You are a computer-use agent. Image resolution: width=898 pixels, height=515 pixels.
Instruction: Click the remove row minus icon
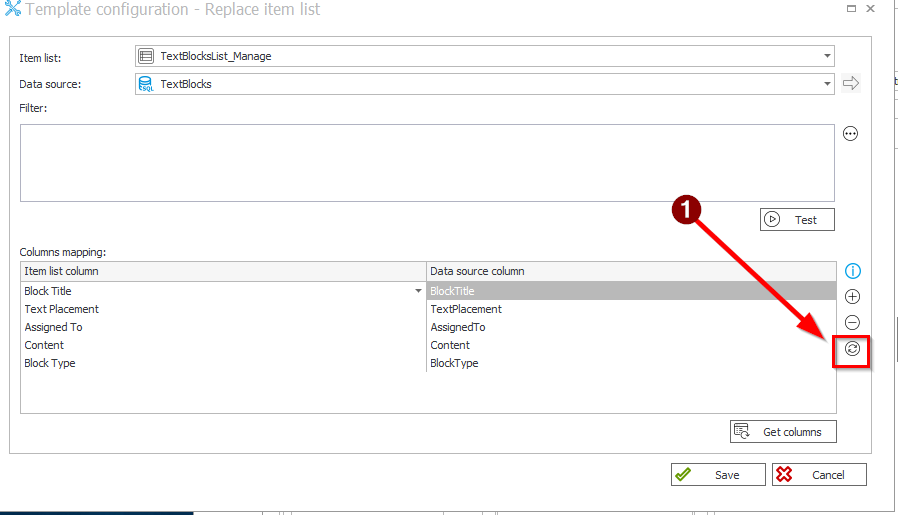coord(852,322)
